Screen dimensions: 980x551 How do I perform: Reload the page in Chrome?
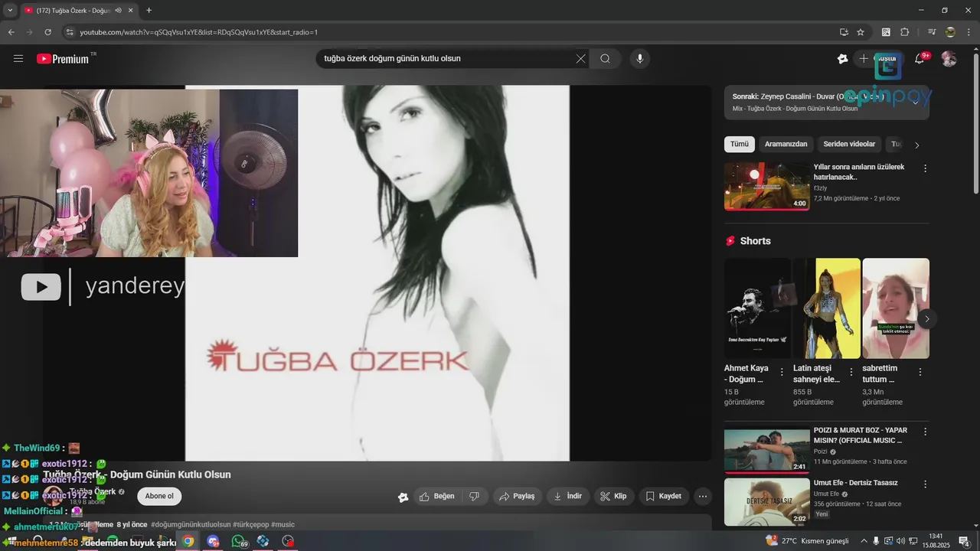(x=47, y=32)
